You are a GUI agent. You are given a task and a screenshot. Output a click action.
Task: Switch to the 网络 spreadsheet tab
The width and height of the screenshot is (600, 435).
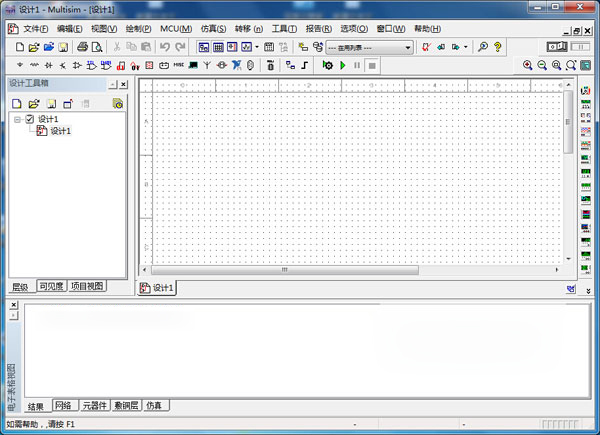tap(64, 406)
